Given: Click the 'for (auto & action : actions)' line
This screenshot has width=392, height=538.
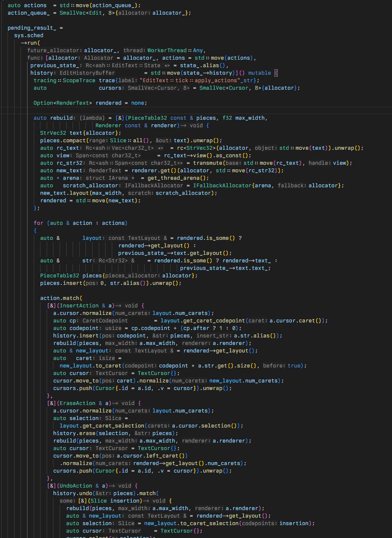Looking at the screenshot, I should (x=81, y=223).
